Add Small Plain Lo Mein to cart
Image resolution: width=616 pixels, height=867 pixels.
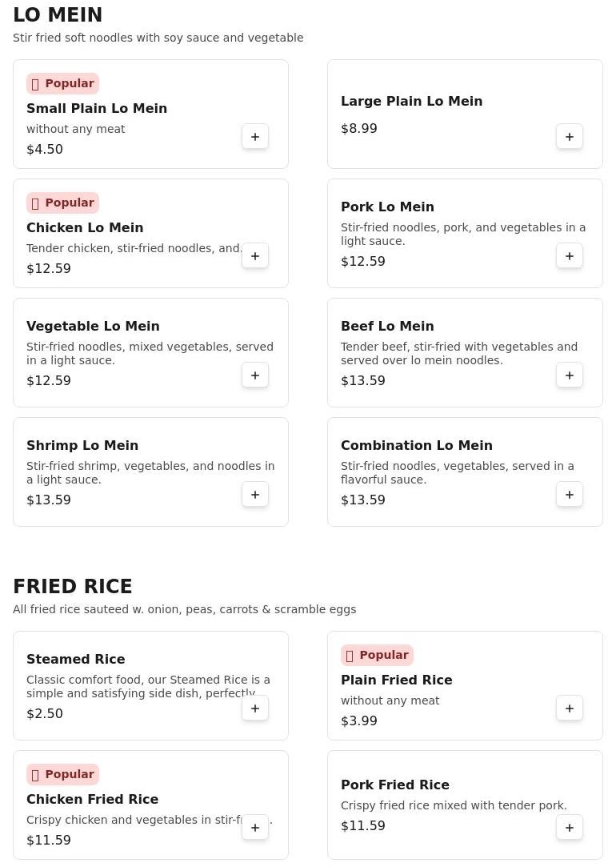pos(255,137)
